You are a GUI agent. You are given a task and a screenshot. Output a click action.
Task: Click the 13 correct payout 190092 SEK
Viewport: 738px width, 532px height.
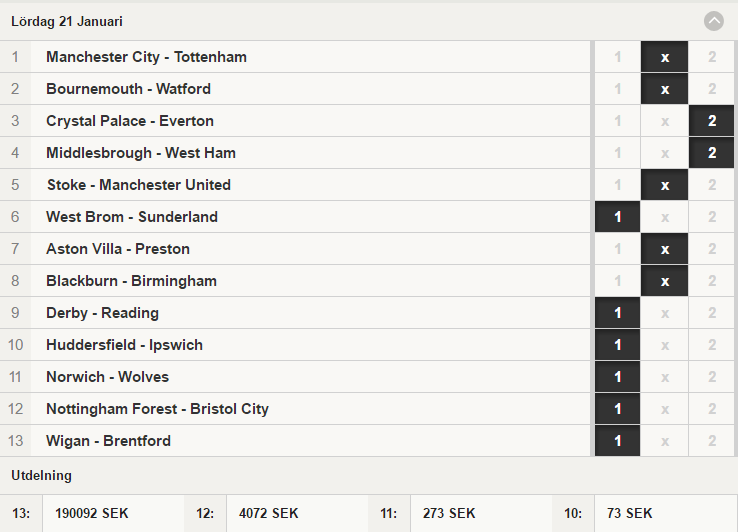[x=92, y=513]
